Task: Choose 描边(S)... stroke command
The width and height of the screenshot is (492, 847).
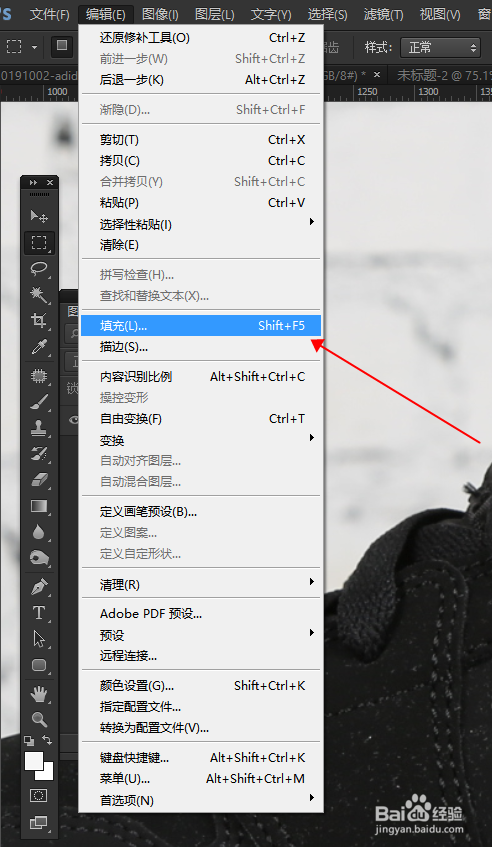Action: (x=201, y=347)
